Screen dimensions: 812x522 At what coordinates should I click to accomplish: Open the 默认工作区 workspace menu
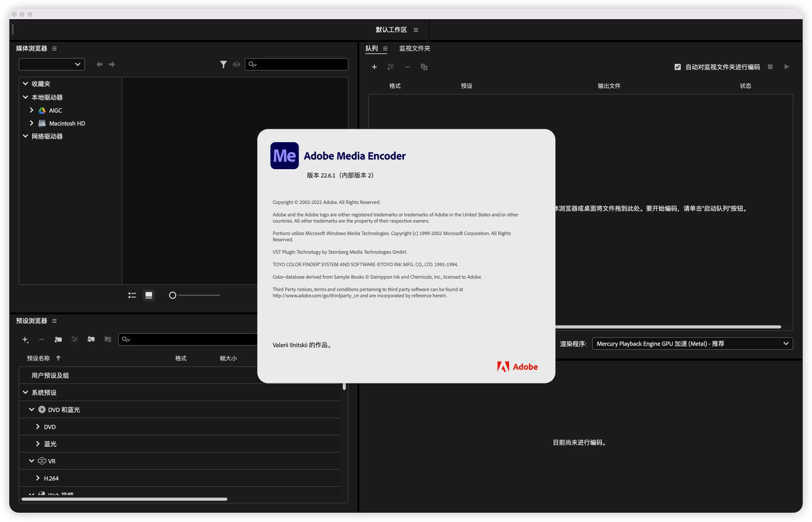pos(415,30)
